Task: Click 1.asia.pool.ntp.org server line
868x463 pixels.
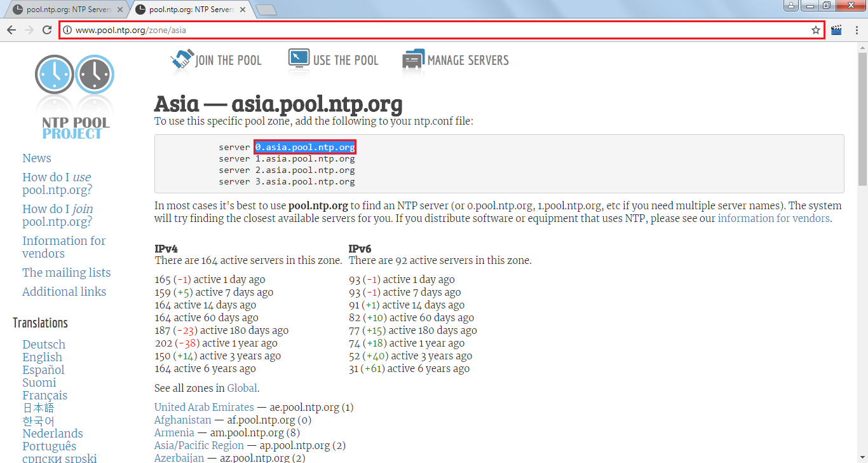Action: click(287, 159)
